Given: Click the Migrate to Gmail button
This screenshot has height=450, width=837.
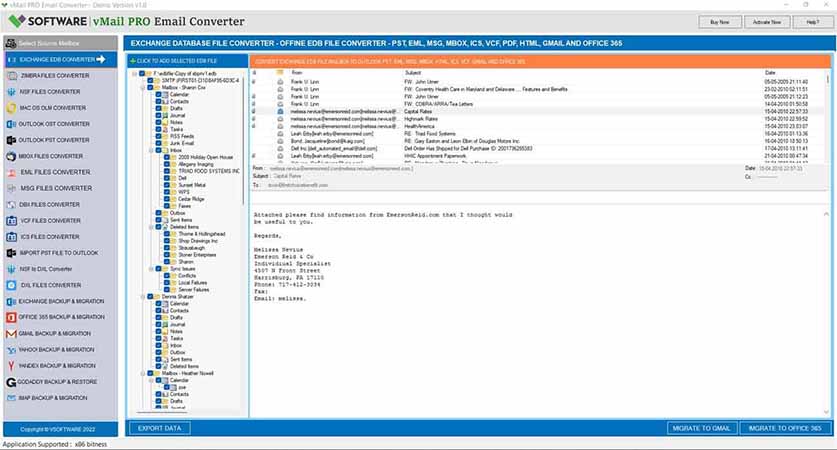Looking at the screenshot, I should pos(701,428).
